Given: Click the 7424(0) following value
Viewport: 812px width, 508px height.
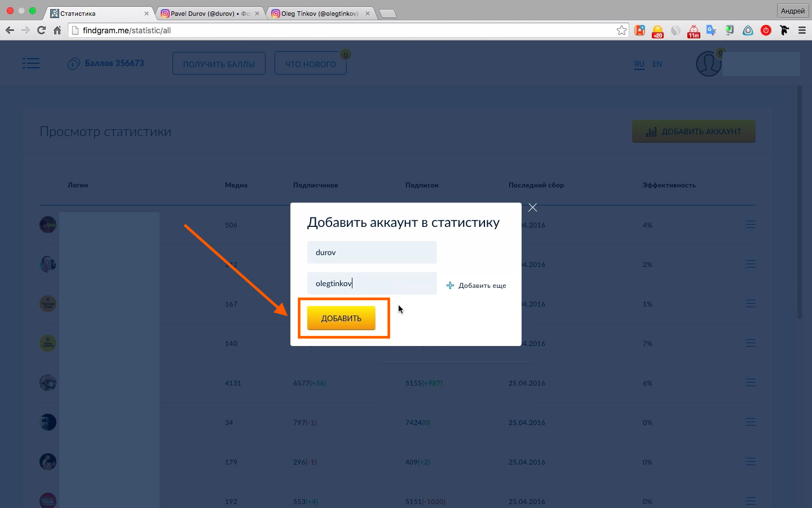Looking at the screenshot, I should [x=418, y=423].
